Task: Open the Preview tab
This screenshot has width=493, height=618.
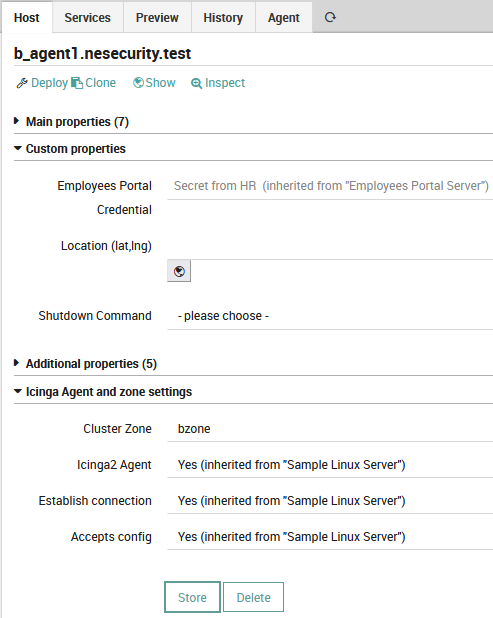Action: 157,18
